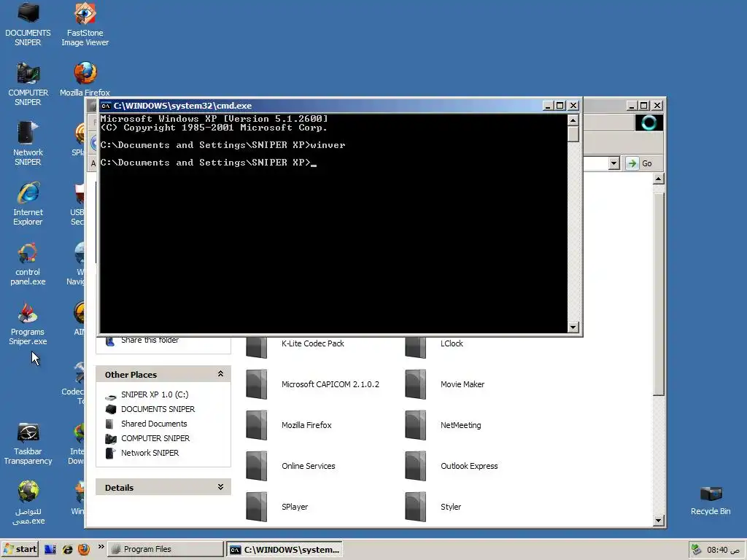This screenshot has height=560, width=747.
Task: Click cmd window scroll down arrow
Action: coord(573,327)
